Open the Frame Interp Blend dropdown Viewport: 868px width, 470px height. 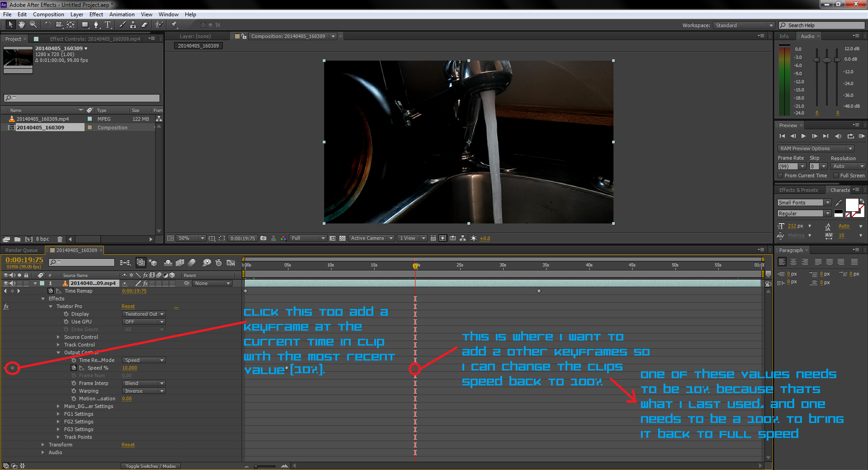pyautogui.click(x=143, y=383)
